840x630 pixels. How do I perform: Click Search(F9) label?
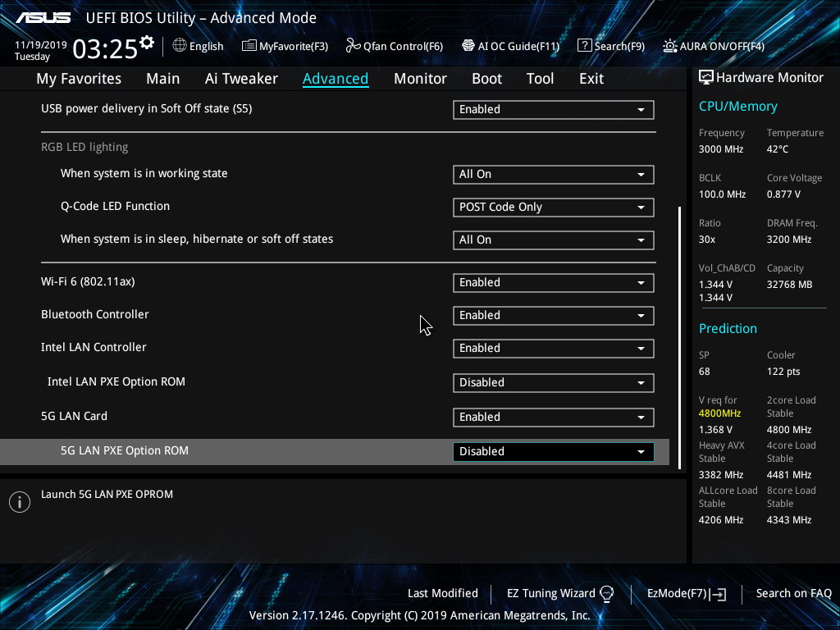[x=619, y=46]
